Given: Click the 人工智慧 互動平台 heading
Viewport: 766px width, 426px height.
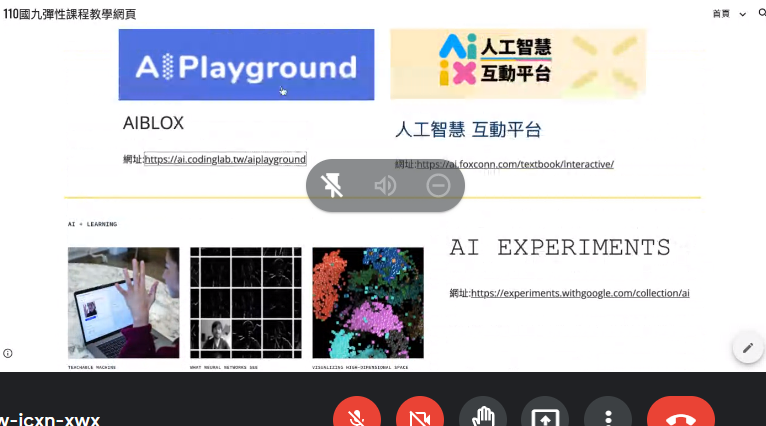Looking at the screenshot, I should tap(468, 130).
